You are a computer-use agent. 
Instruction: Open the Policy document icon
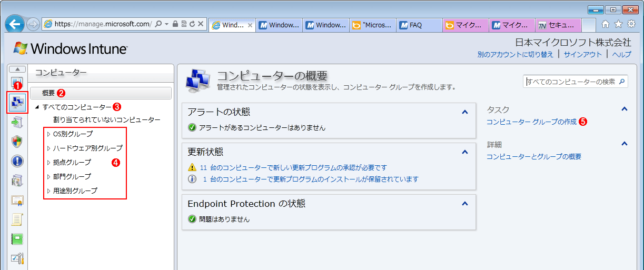pyautogui.click(x=17, y=219)
